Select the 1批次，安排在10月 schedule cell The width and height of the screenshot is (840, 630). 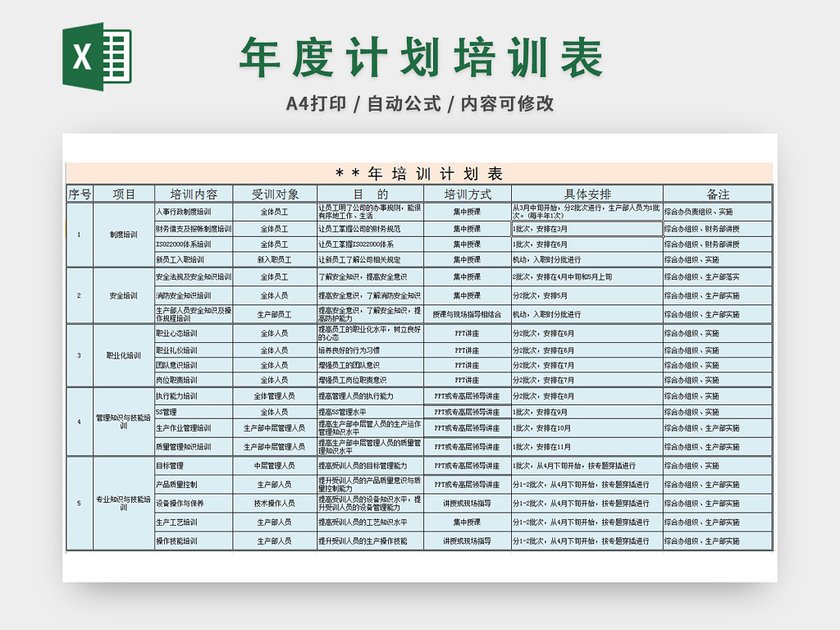click(x=587, y=428)
